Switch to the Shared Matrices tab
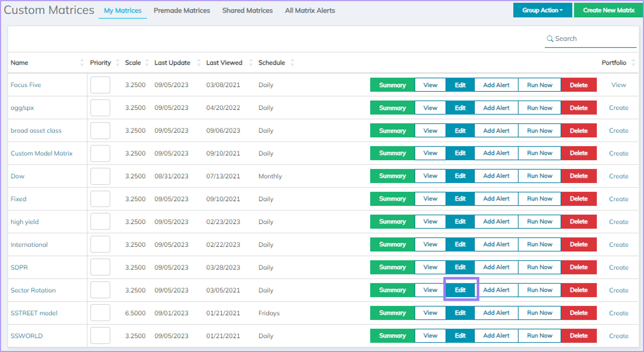 [247, 10]
